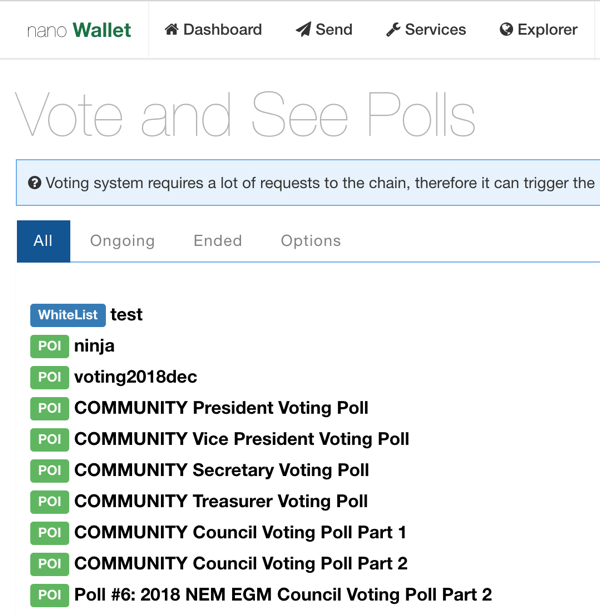Click the Dashboard home icon
The width and height of the screenshot is (600, 613).
click(171, 29)
